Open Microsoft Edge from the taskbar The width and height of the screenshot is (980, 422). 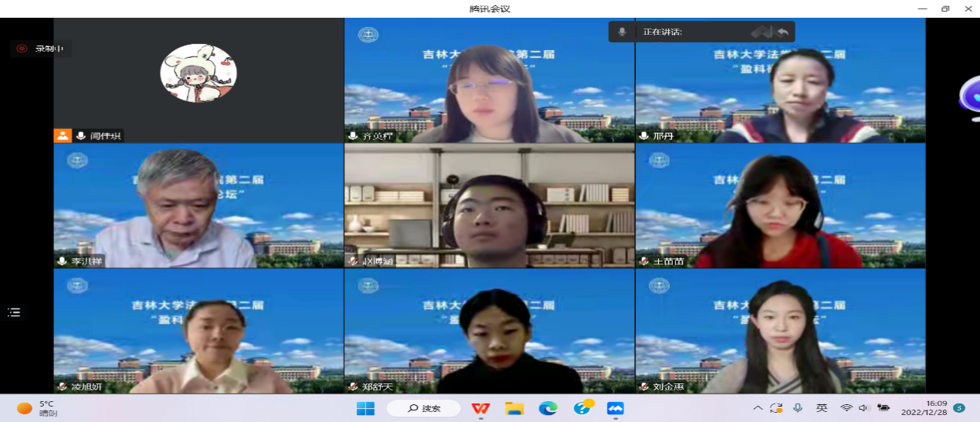coord(548,408)
